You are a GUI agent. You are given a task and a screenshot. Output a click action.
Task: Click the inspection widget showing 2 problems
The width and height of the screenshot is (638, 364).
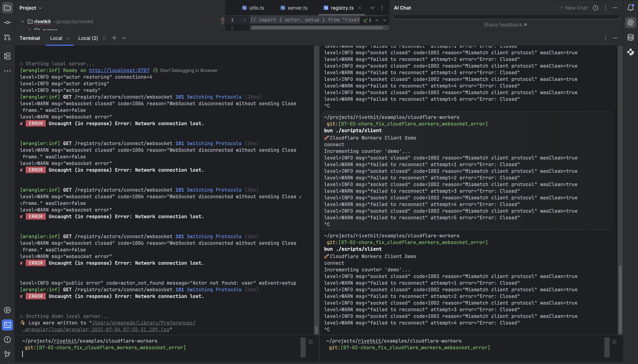tap(368, 20)
